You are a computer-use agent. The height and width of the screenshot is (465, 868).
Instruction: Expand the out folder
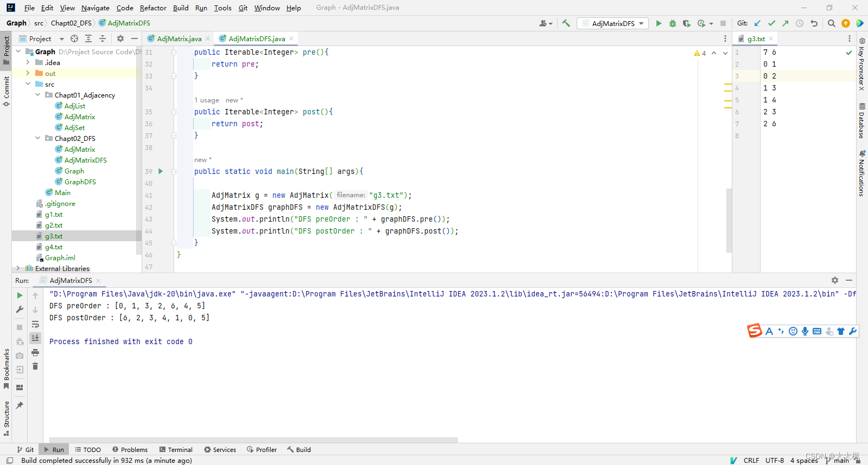[x=28, y=73]
